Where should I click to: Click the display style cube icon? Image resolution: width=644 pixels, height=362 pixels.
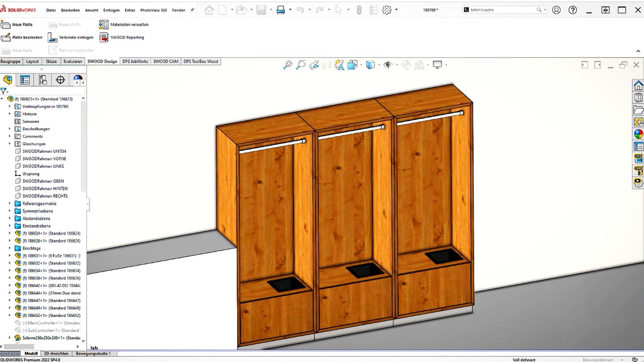click(370, 65)
